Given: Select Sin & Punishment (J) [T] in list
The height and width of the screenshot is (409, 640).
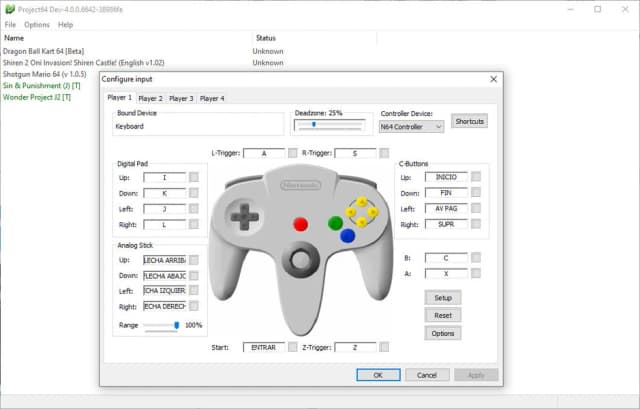Looking at the screenshot, I should [x=42, y=86].
